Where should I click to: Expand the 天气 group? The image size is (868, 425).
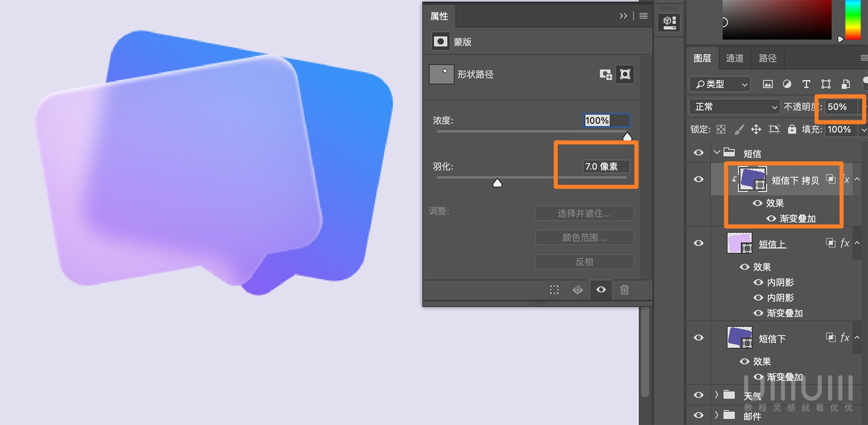click(717, 395)
